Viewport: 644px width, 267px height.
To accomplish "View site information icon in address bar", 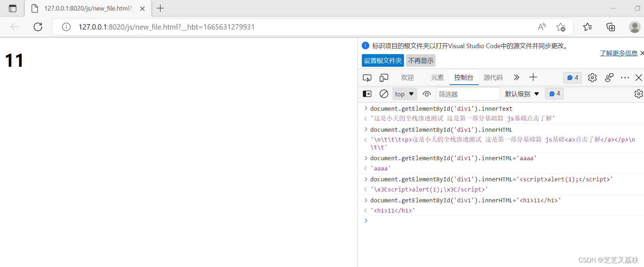I will (x=66, y=27).
